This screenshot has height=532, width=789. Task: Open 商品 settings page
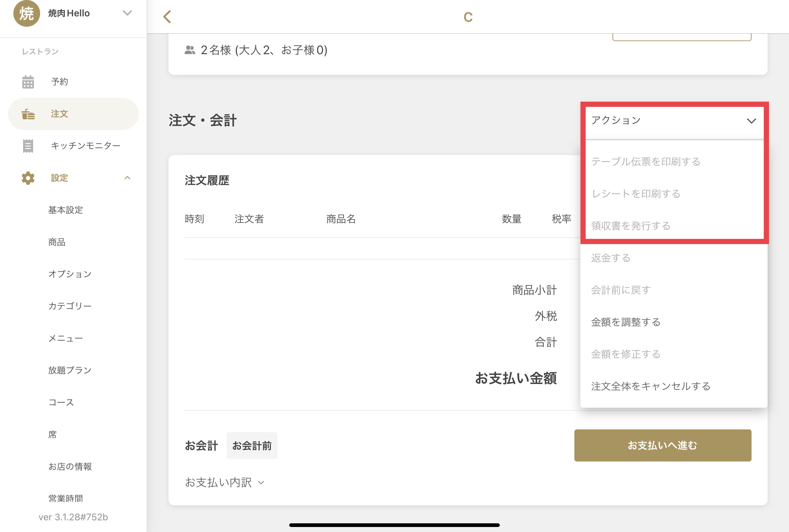[x=57, y=242]
